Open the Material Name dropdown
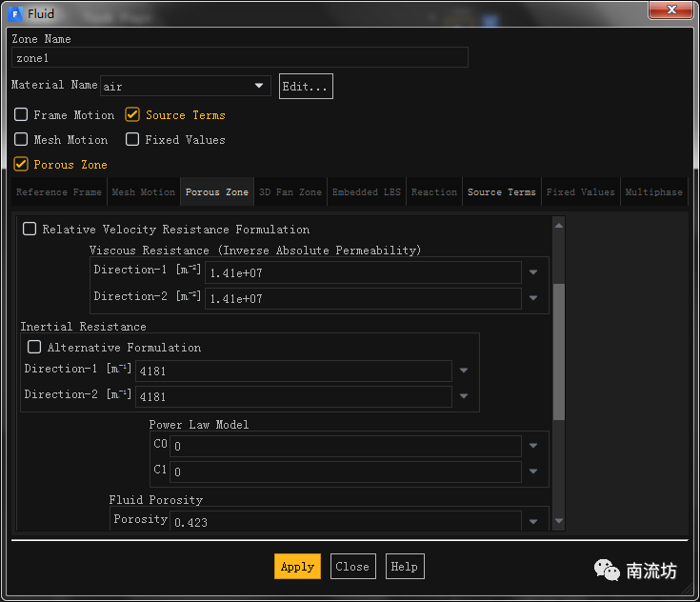The height and width of the screenshot is (602, 700). click(259, 87)
